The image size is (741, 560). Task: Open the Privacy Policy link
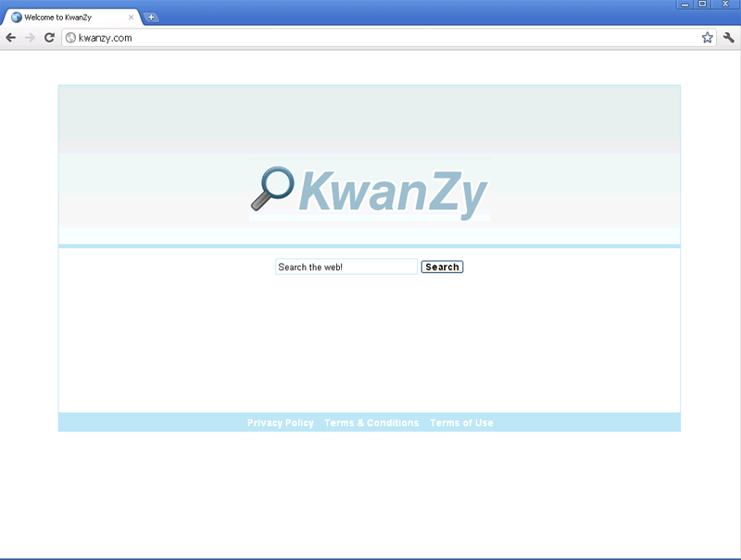280,423
